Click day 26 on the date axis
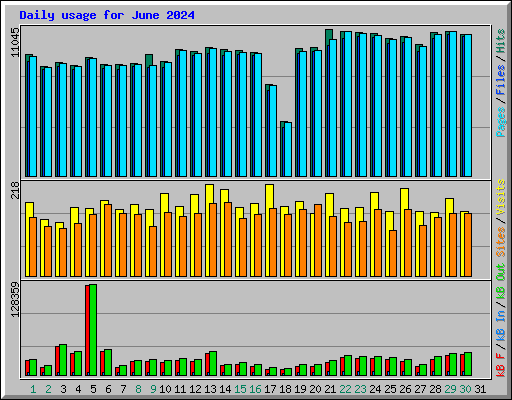 (x=405, y=389)
